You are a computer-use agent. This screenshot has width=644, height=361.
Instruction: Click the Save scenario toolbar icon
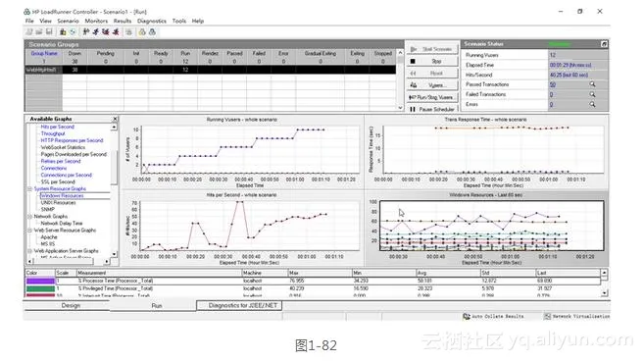click(49, 31)
